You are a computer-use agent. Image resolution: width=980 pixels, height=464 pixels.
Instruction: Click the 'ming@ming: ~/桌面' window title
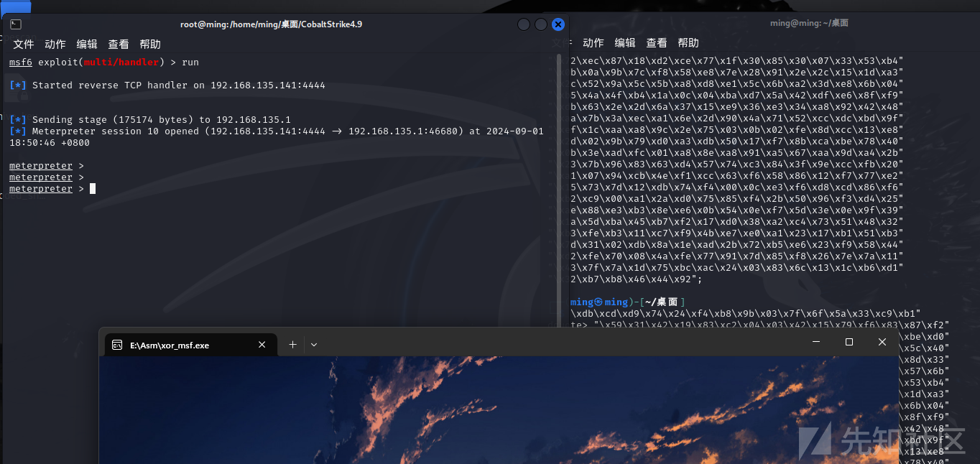click(809, 23)
